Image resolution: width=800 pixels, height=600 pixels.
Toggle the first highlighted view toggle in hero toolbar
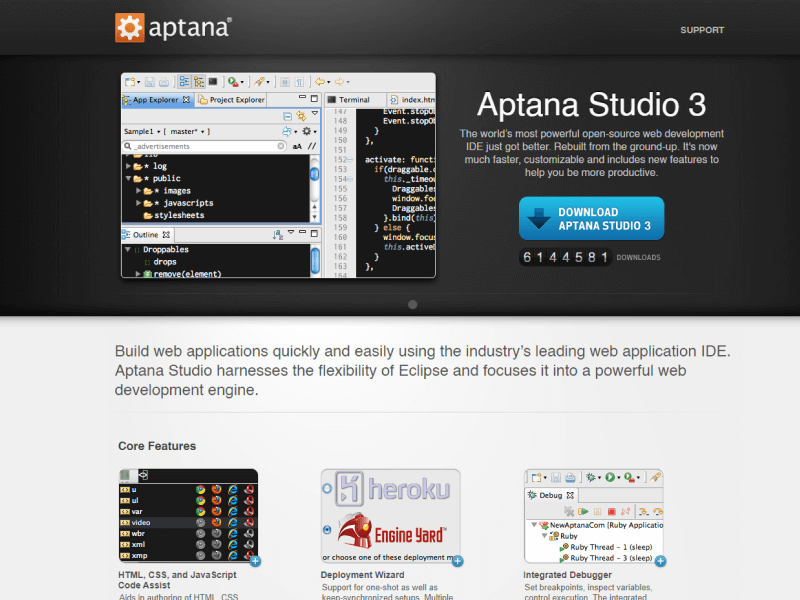[x=184, y=82]
